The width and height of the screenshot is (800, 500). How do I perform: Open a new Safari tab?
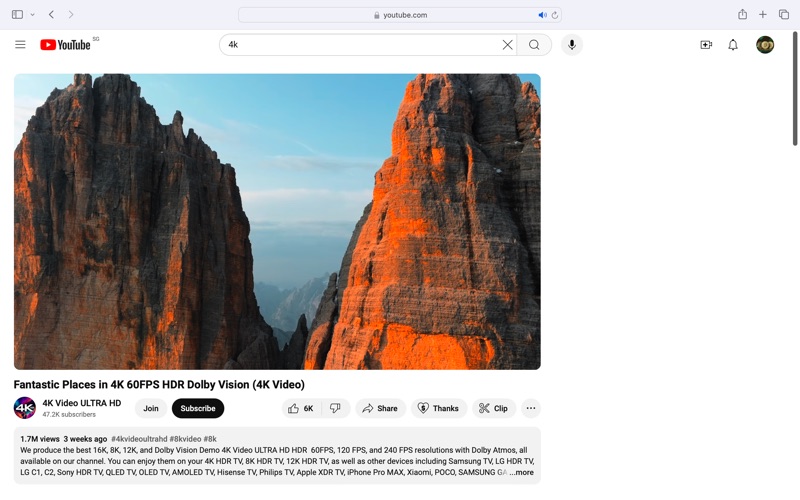click(763, 15)
